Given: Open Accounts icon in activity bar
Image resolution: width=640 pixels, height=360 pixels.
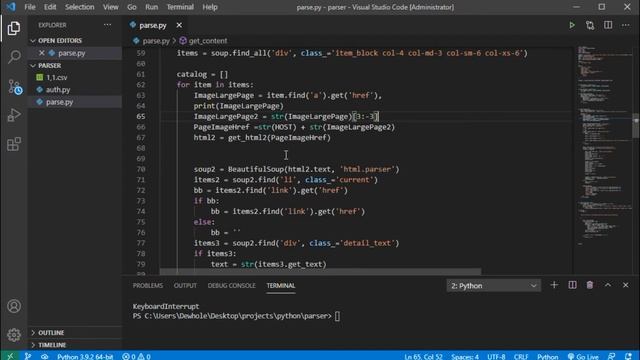Looking at the screenshot, I should click(14, 306).
